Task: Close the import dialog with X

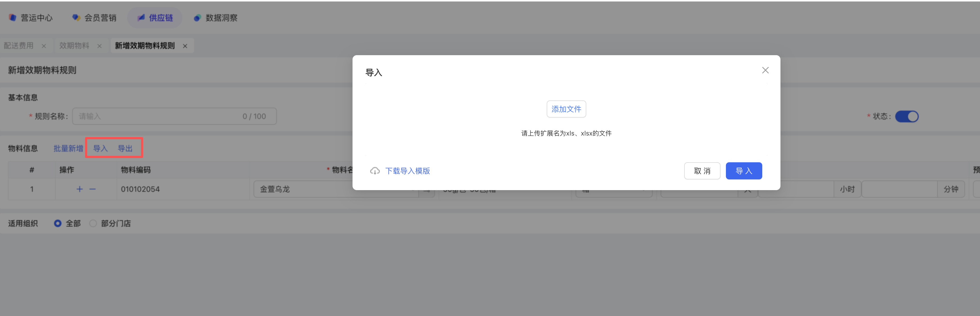Action: 765,70
